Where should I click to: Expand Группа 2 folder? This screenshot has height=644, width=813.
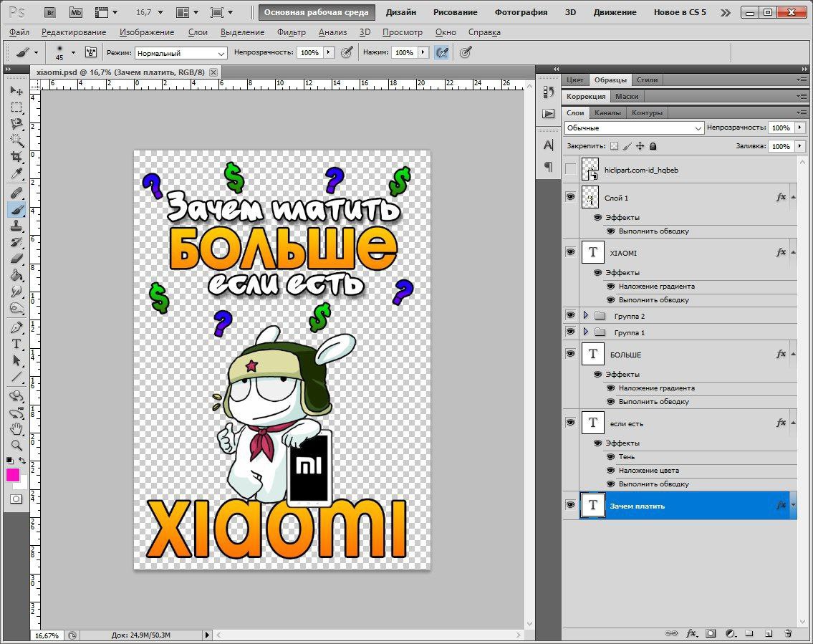coord(586,315)
